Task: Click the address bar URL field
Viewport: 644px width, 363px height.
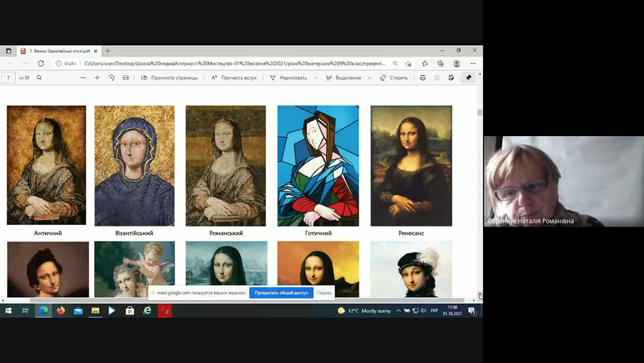Action: [234, 63]
